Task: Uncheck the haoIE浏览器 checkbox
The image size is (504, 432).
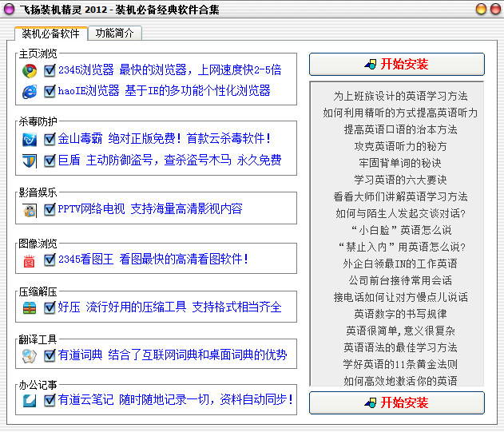Action: point(50,91)
